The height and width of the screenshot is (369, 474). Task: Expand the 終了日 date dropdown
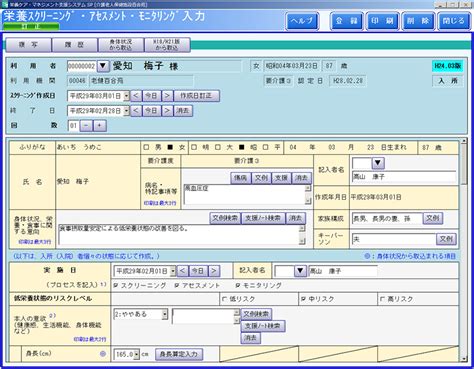tap(126, 111)
